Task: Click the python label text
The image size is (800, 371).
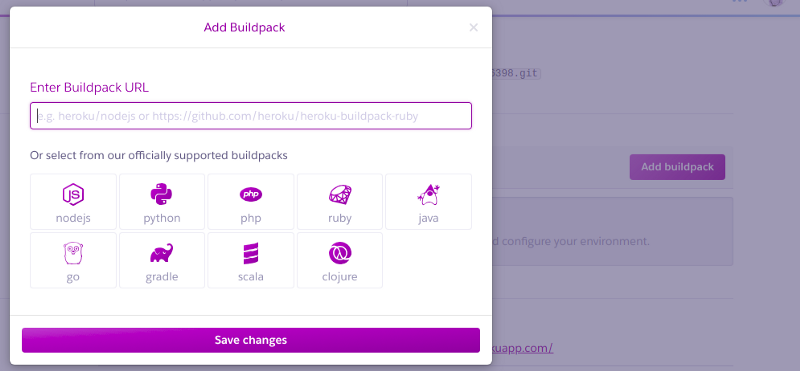Action: (x=162, y=218)
